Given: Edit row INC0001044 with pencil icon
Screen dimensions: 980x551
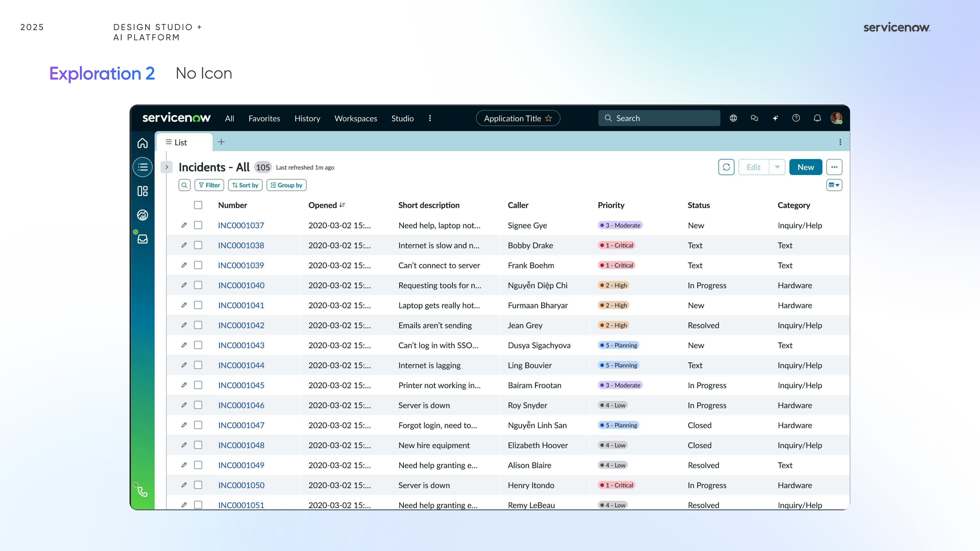Looking at the screenshot, I should (x=184, y=365).
